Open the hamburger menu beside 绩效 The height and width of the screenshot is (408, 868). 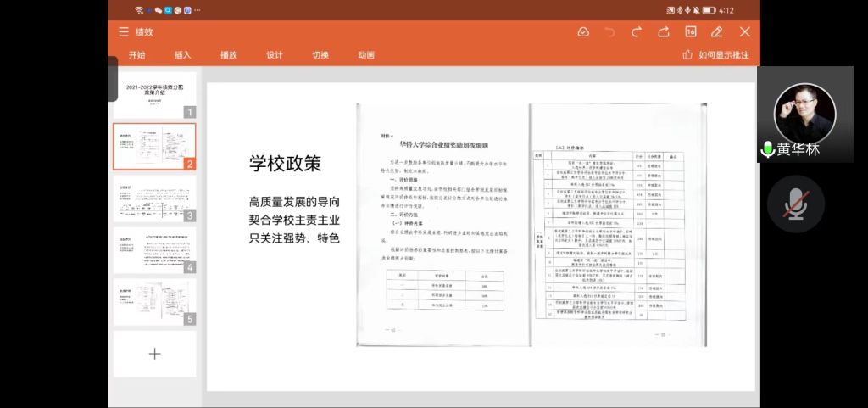[124, 32]
